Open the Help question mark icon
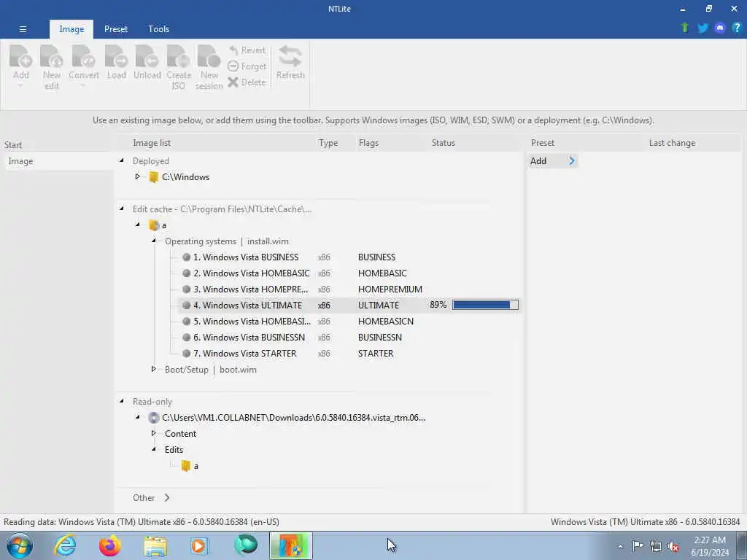 point(737,28)
